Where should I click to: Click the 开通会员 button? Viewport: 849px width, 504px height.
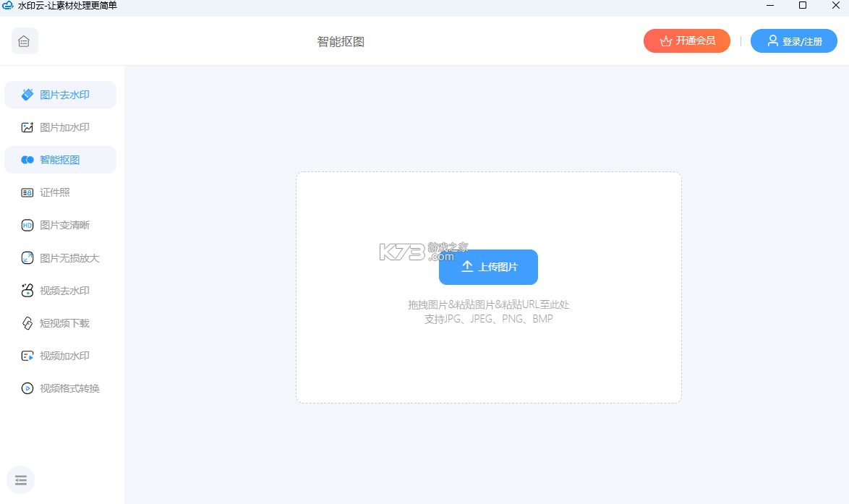(x=686, y=40)
